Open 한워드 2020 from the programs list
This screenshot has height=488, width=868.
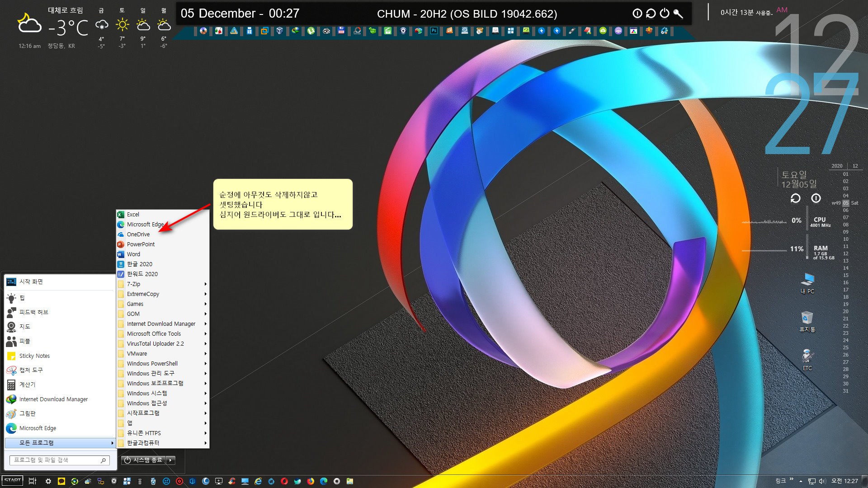pos(163,274)
